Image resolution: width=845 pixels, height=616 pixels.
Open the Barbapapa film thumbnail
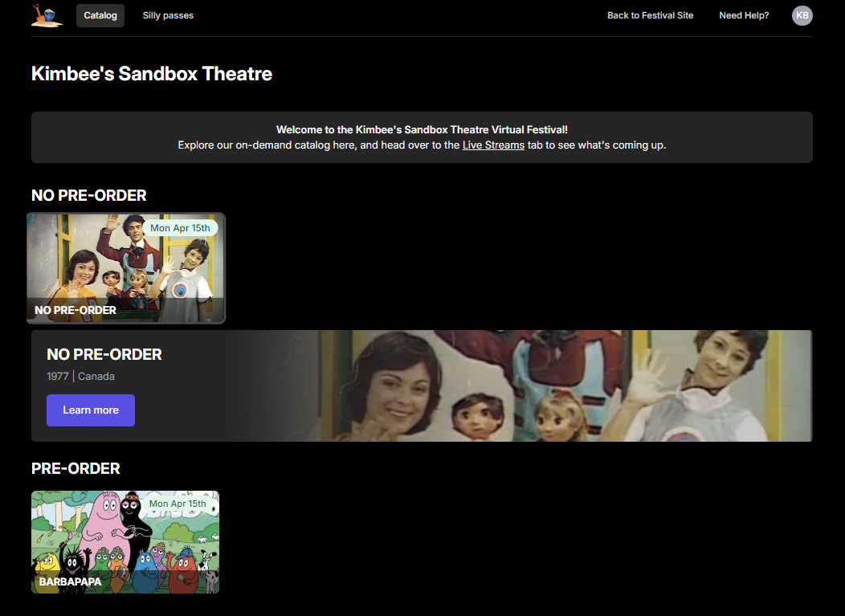[x=125, y=542]
